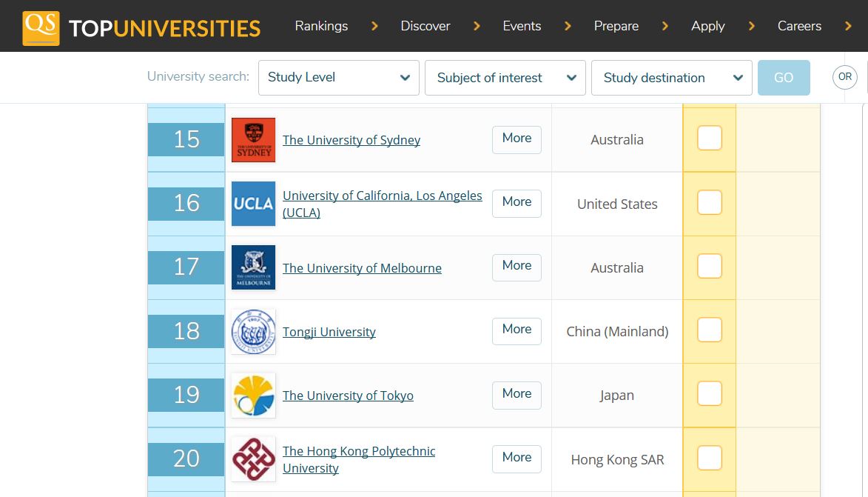Check the compare box for UCLA
Viewport: 868px width, 497px height.
(x=709, y=203)
